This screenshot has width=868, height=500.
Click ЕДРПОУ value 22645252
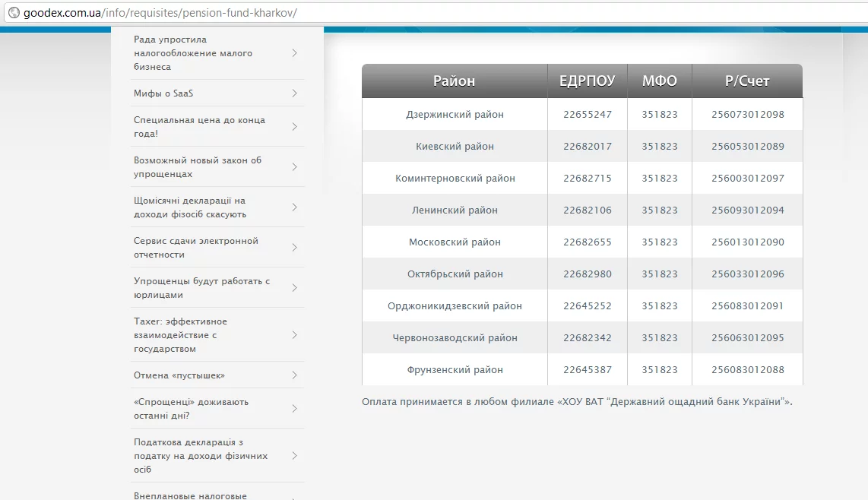pyautogui.click(x=588, y=306)
